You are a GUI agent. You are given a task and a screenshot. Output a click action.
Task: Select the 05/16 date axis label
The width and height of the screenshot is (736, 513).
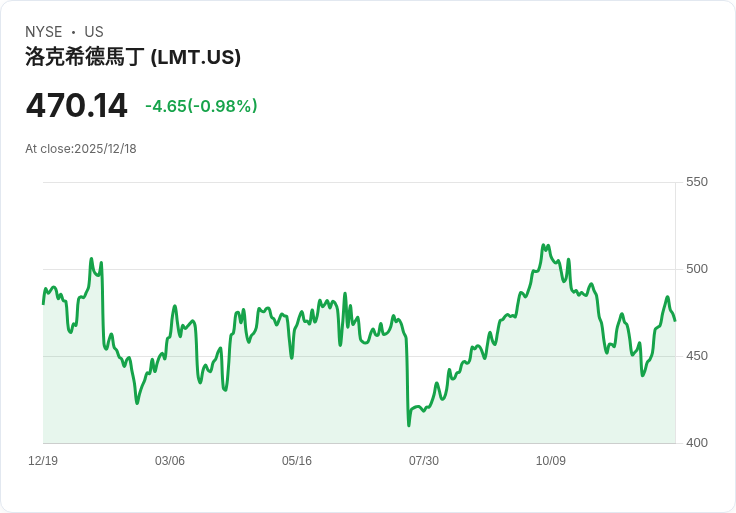[297, 461]
